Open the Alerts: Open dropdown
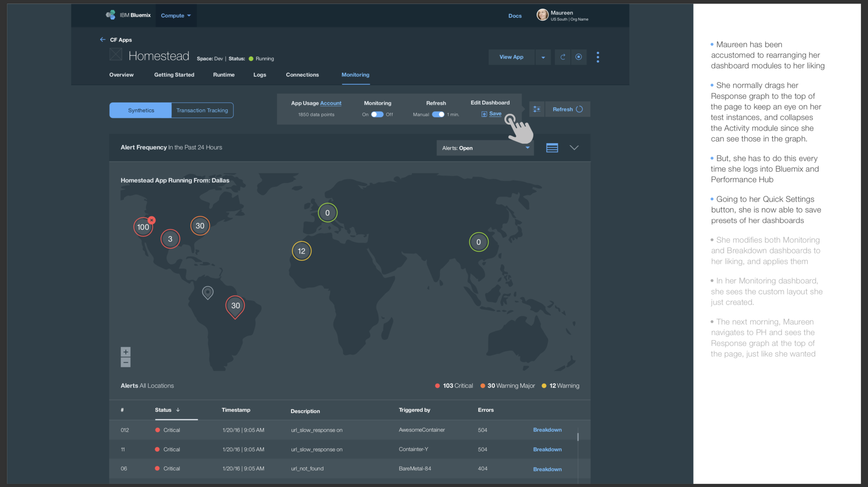Screen dimensions: 868x487 [485, 148]
